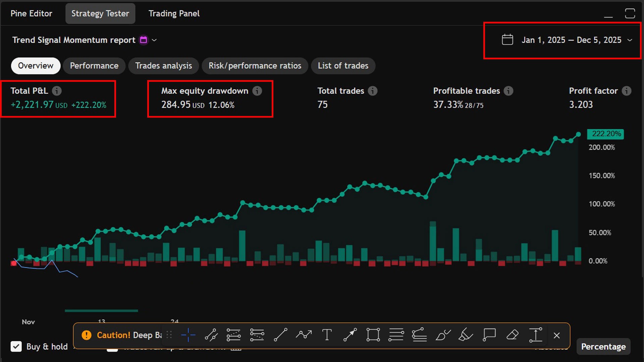
Task: Select the Text tool in the drawing toolbar
Action: (x=327, y=335)
